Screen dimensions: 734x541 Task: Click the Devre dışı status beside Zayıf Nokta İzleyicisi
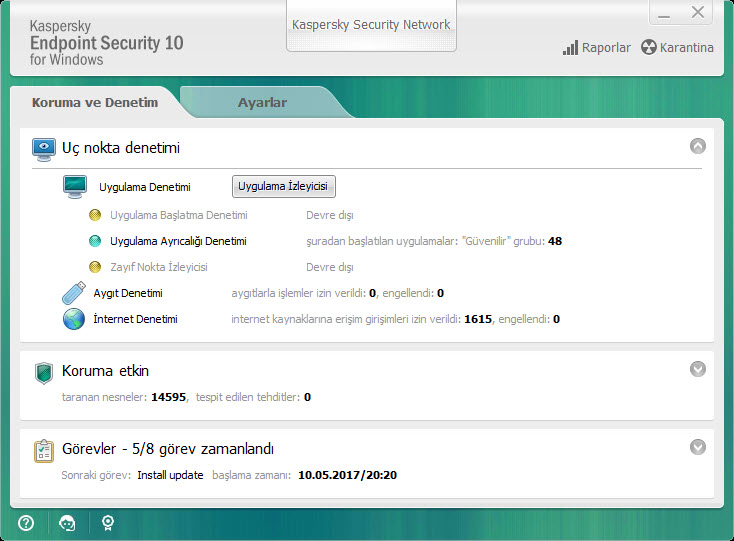330,267
